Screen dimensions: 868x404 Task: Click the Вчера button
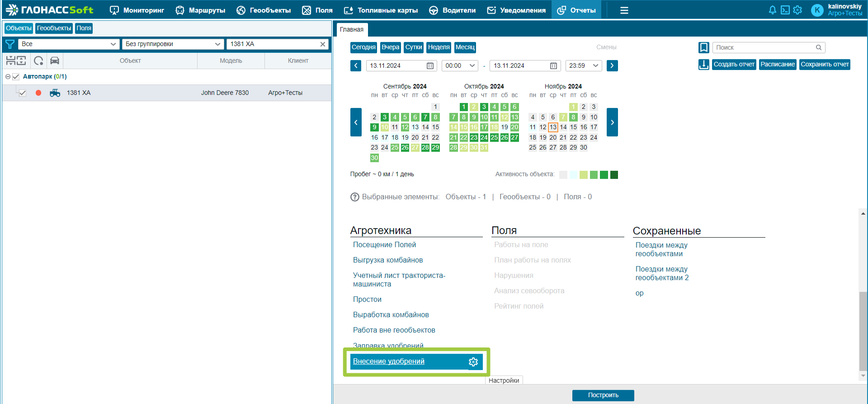(391, 47)
